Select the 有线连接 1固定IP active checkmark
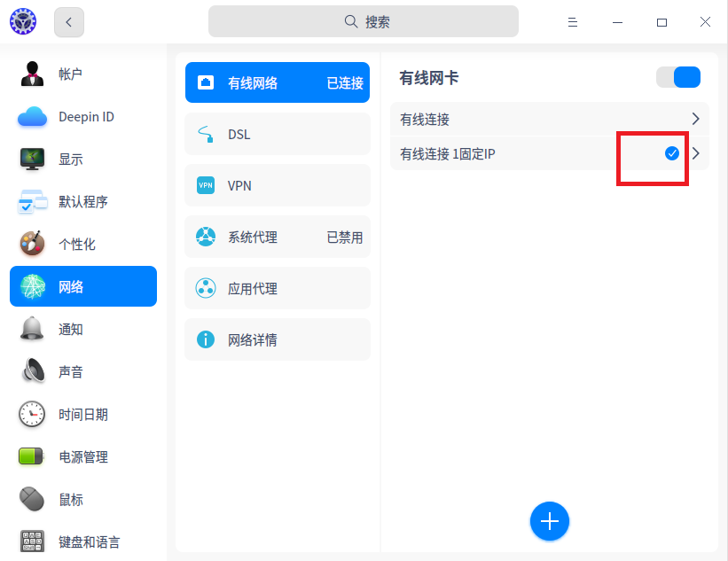The width and height of the screenshot is (728, 561). [x=670, y=152]
